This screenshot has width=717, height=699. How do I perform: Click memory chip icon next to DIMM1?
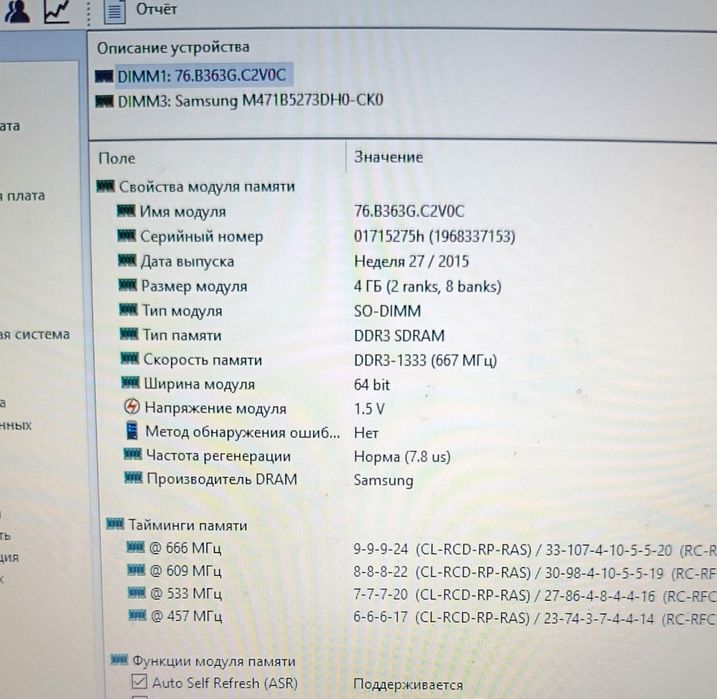tap(104, 76)
